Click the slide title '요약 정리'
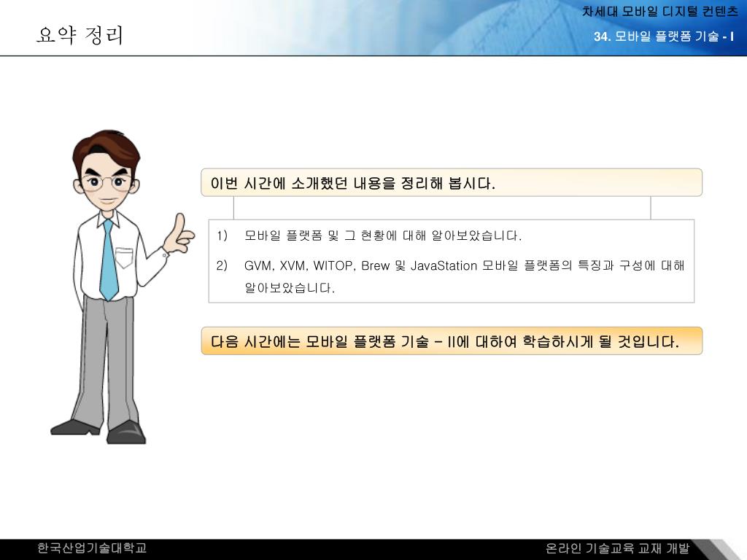Screen dimensions: 747x560 point(80,35)
